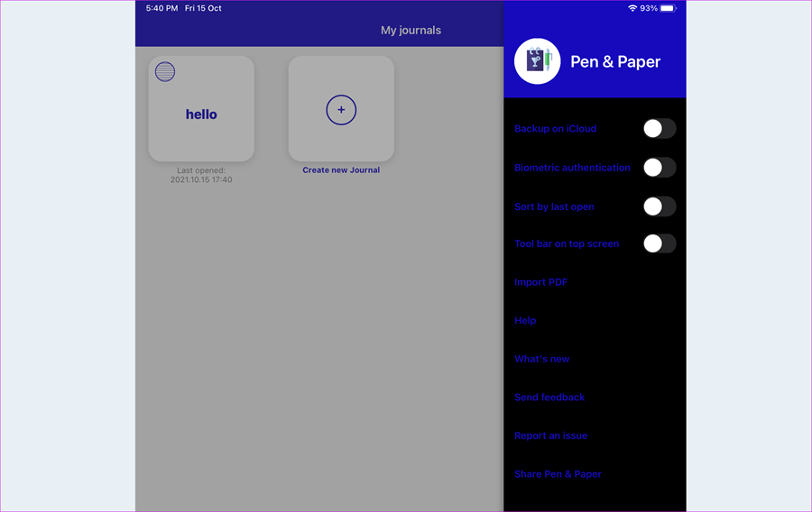Screen dimensions: 812x512
Task: Click the plus circle to add journal
Action: coord(341,110)
